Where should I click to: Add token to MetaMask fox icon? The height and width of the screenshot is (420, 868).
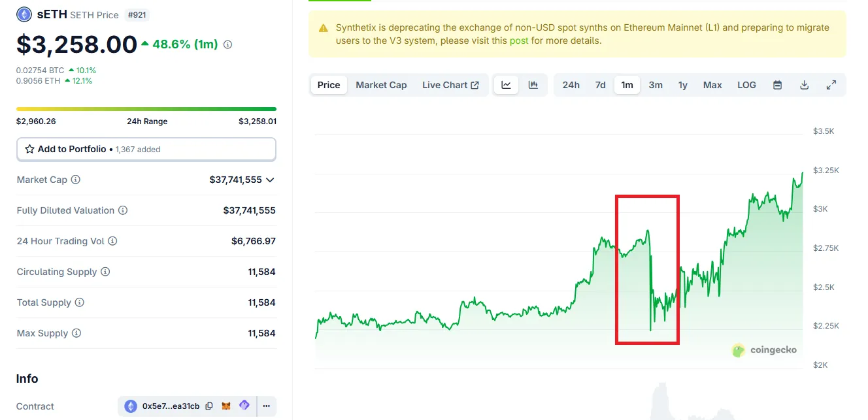[x=226, y=406]
